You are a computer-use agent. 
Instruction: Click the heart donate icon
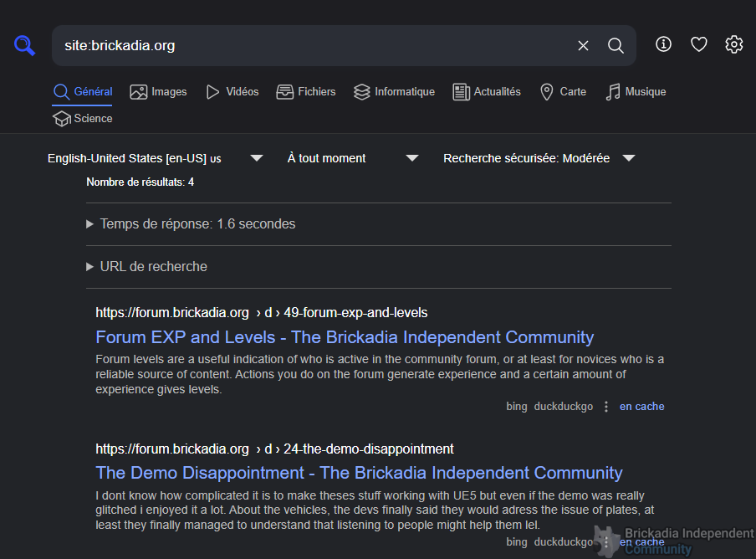(698, 44)
